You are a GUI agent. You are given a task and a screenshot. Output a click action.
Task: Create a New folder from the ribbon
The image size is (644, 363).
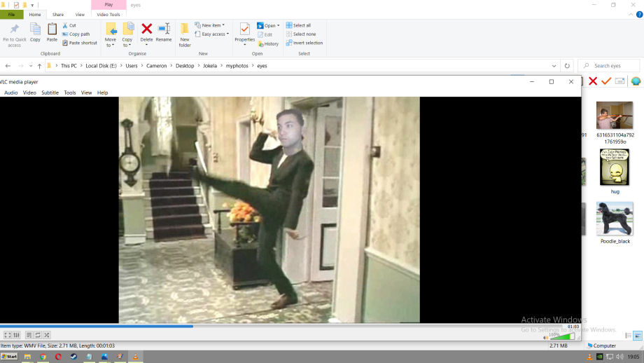(x=185, y=35)
